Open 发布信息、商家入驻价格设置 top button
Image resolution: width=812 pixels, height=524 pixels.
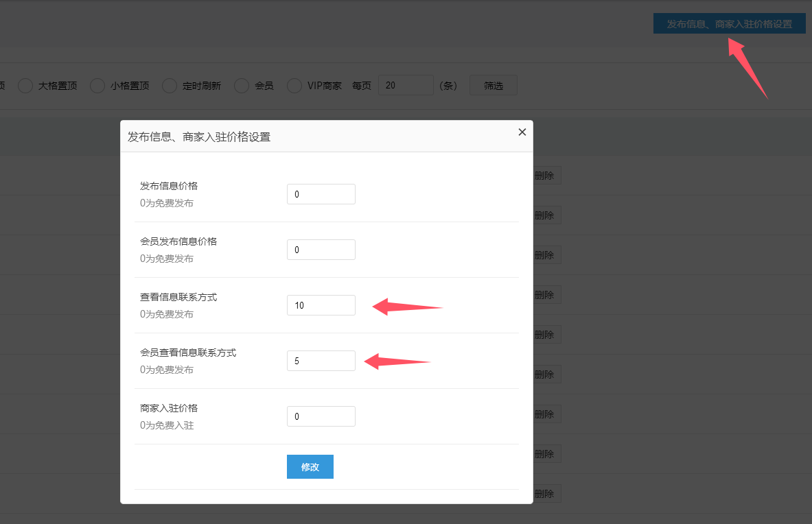(x=729, y=24)
